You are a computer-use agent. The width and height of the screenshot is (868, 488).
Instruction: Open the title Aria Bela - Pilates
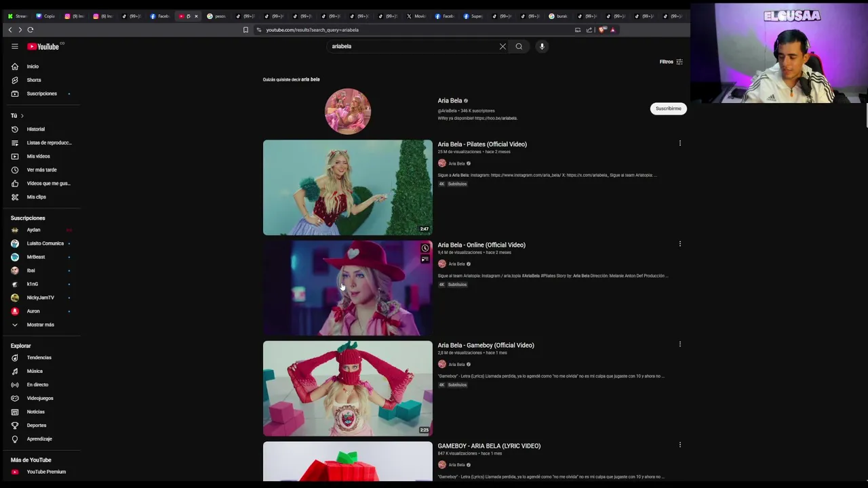pyautogui.click(x=482, y=144)
